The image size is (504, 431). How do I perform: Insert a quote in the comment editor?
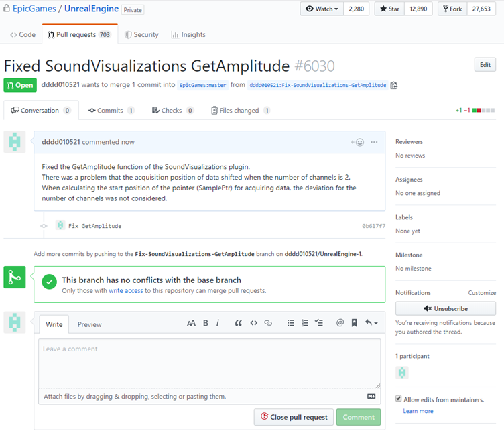tap(238, 323)
